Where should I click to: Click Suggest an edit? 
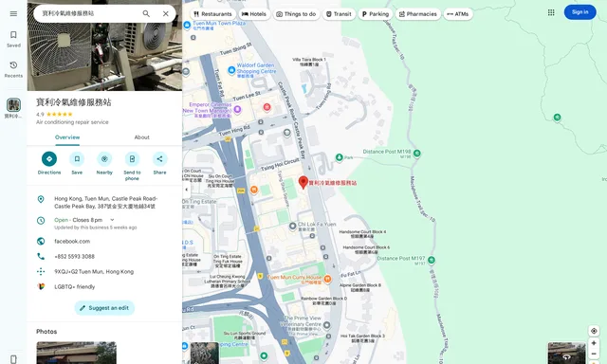pos(104,308)
